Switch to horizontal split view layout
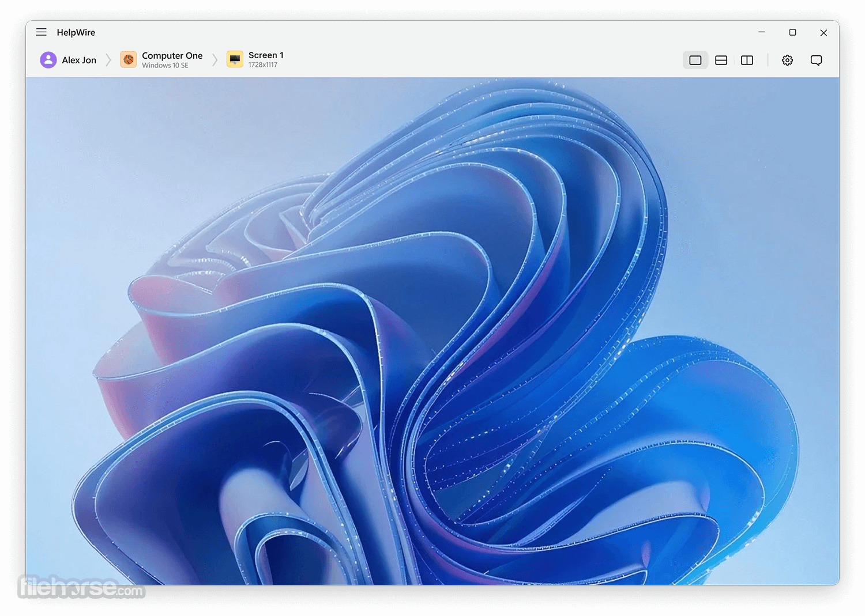This screenshot has width=865, height=616. [721, 60]
